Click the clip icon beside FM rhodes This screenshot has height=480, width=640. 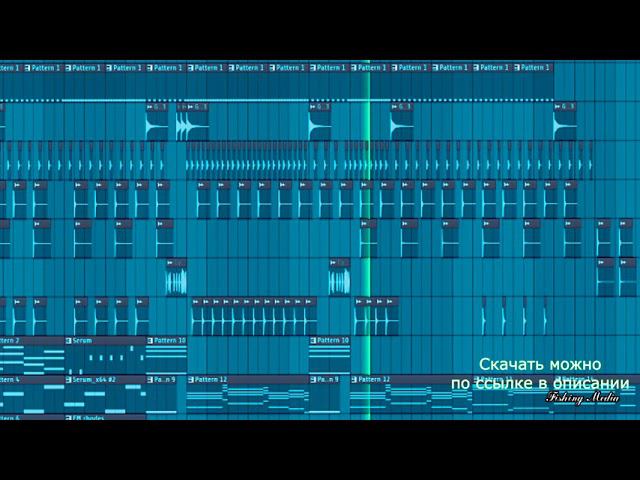[68, 418]
